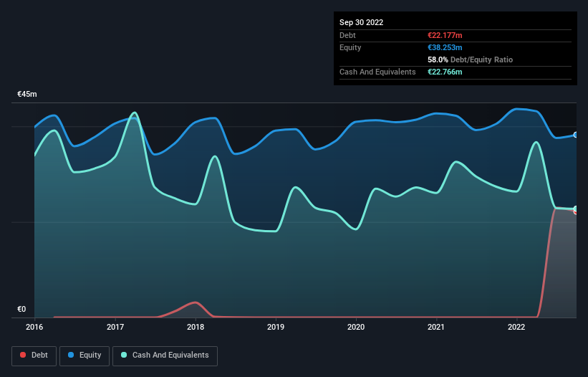Viewport: 588px width, 377px height.
Task: Click the €22.766m cash value
Action: pos(445,72)
